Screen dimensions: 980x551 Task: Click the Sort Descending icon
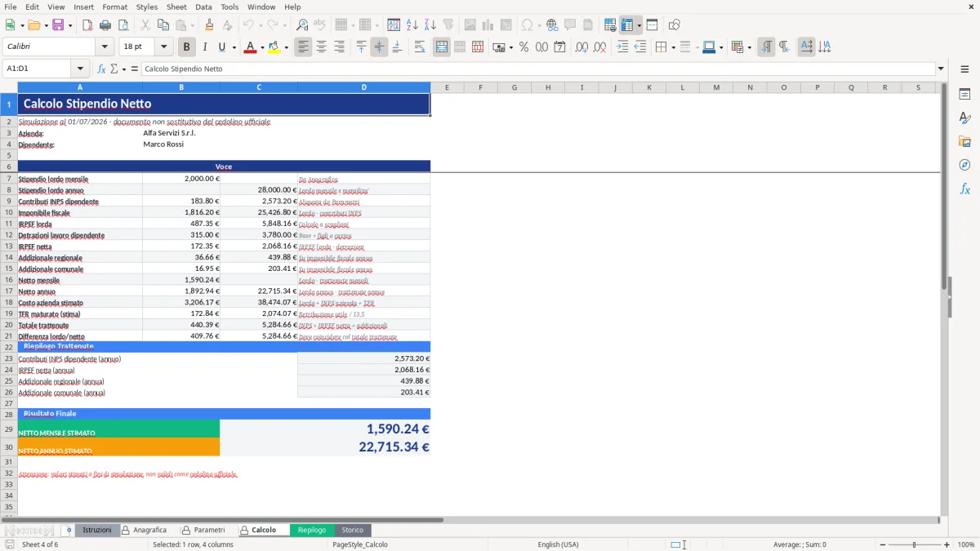coord(430,25)
